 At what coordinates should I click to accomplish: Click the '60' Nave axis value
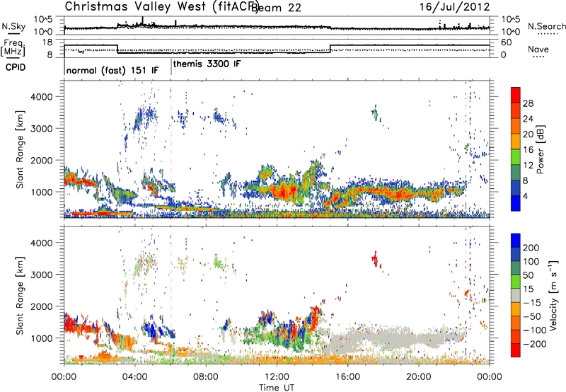[x=507, y=42]
